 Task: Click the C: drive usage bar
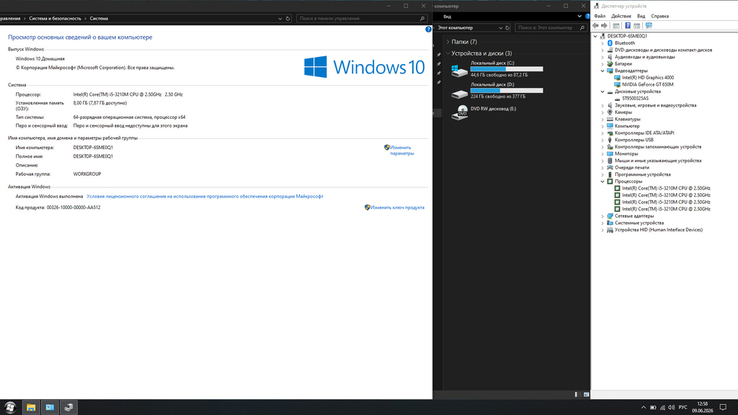pos(506,69)
